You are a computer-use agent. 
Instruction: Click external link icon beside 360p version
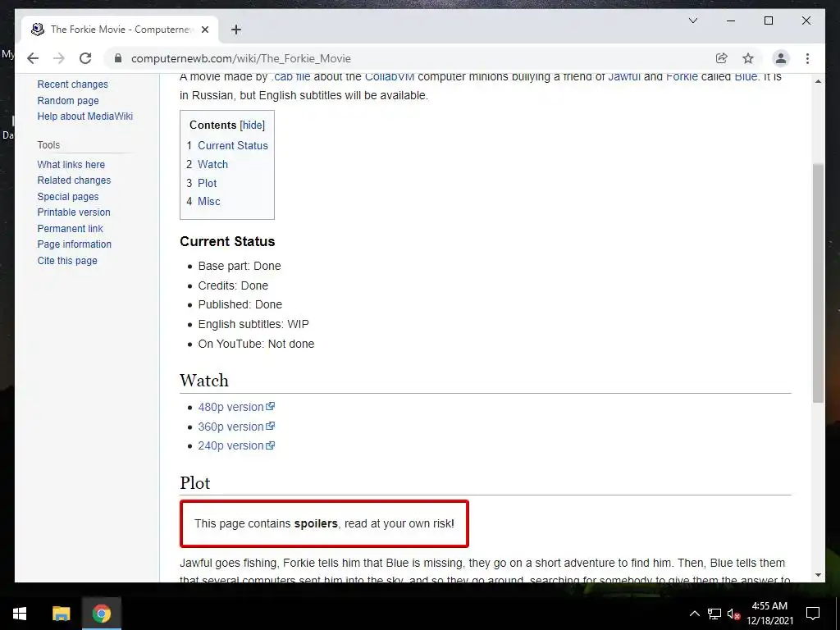tap(271, 426)
